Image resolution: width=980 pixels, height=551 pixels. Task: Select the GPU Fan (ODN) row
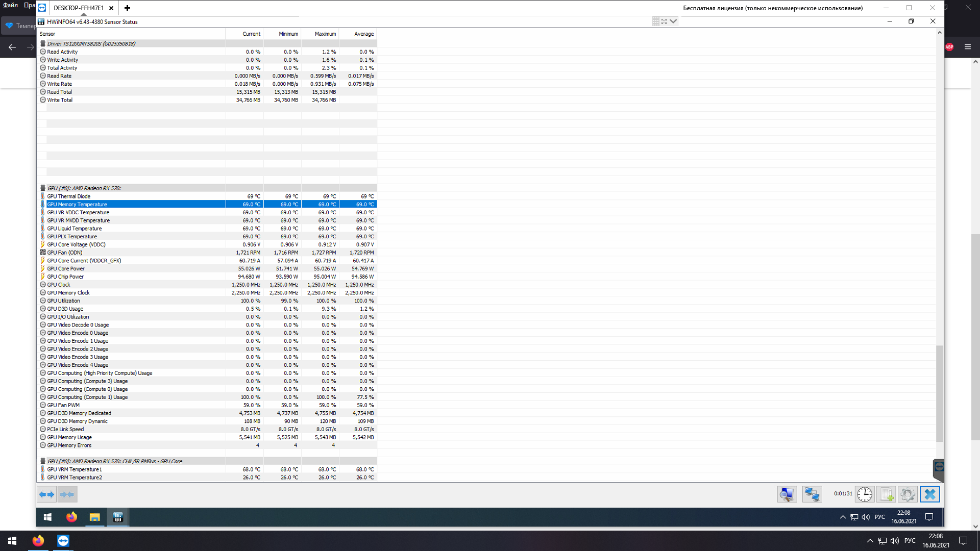pos(208,253)
